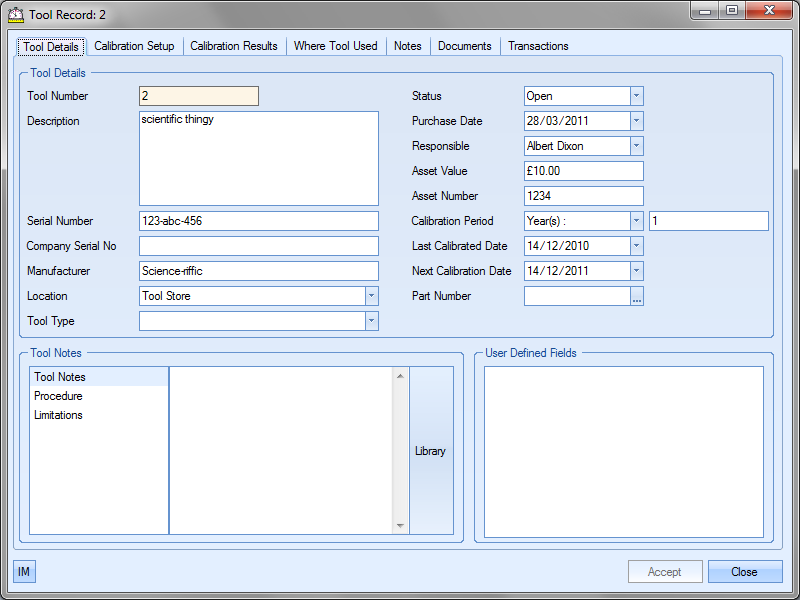
Task: Open the Responsible person dropdown
Action: pos(637,146)
